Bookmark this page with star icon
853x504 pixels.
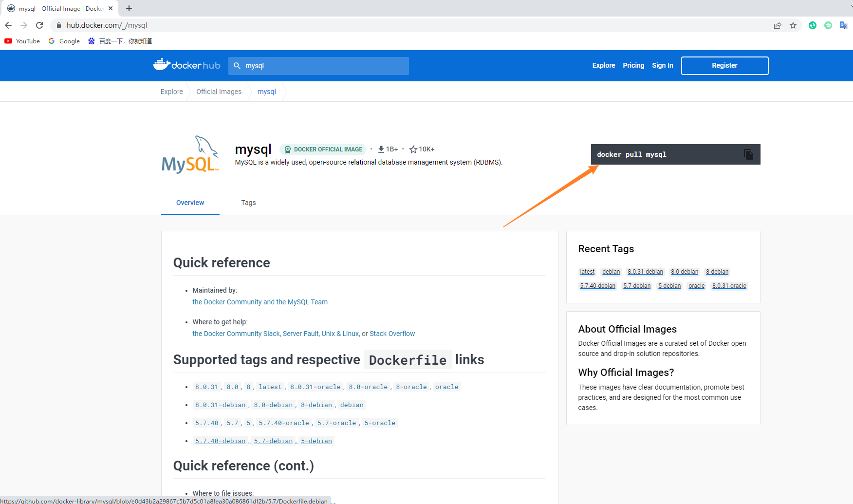793,25
